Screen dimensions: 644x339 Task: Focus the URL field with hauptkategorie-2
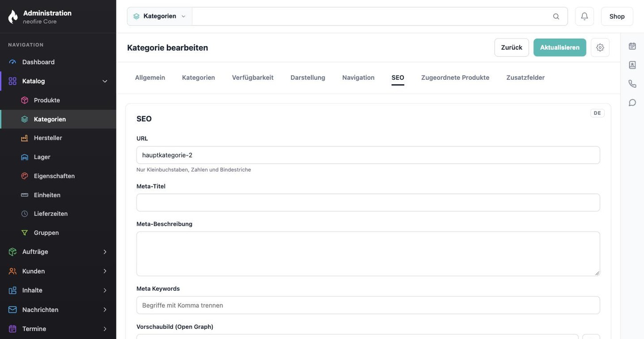tap(368, 155)
